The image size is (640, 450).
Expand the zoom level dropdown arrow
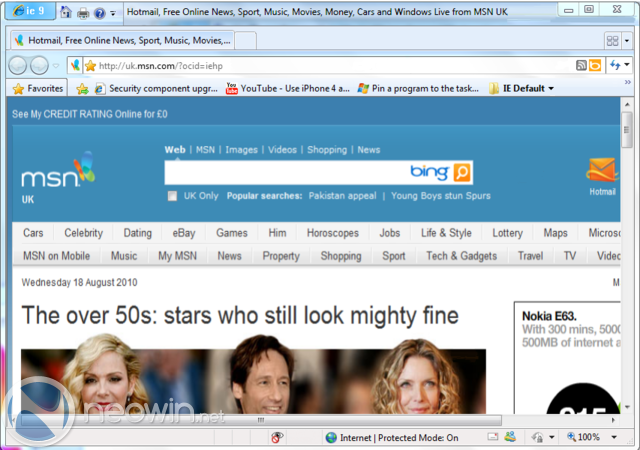(614, 437)
